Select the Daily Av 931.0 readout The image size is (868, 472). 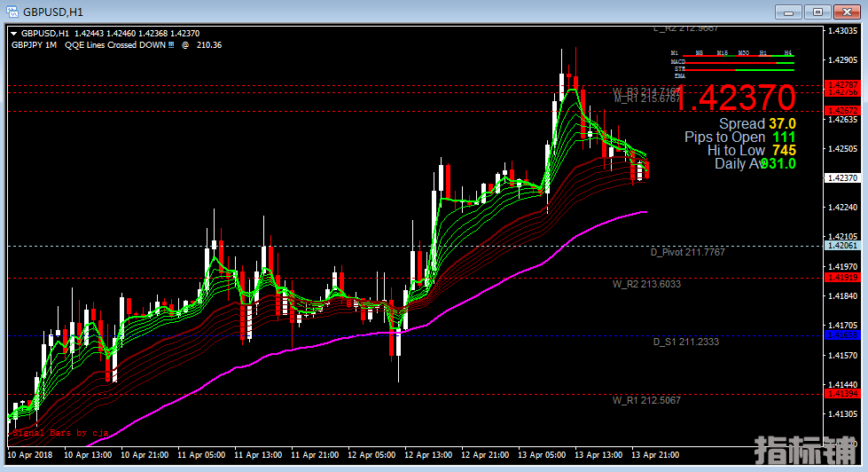(x=755, y=163)
